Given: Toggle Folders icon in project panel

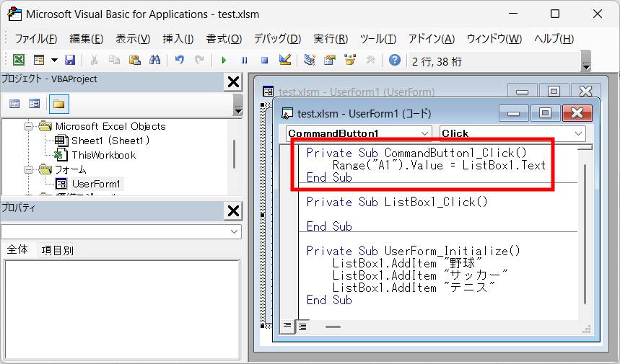Looking at the screenshot, I should tap(59, 105).
